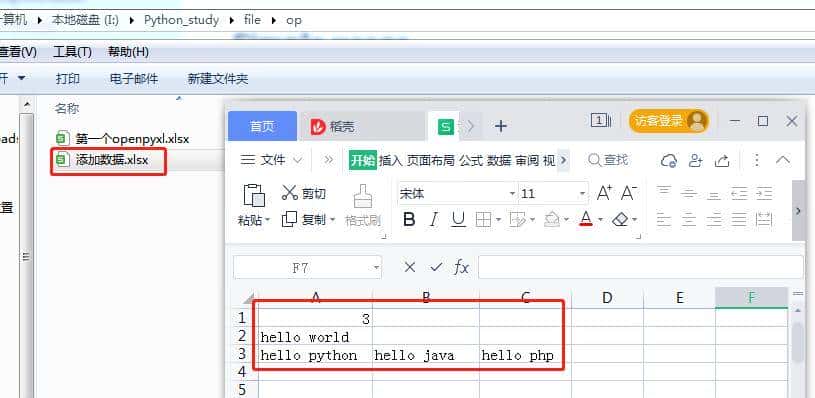Pick font color with red A swatch
The image size is (815, 398).
click(x=586, y=220)
